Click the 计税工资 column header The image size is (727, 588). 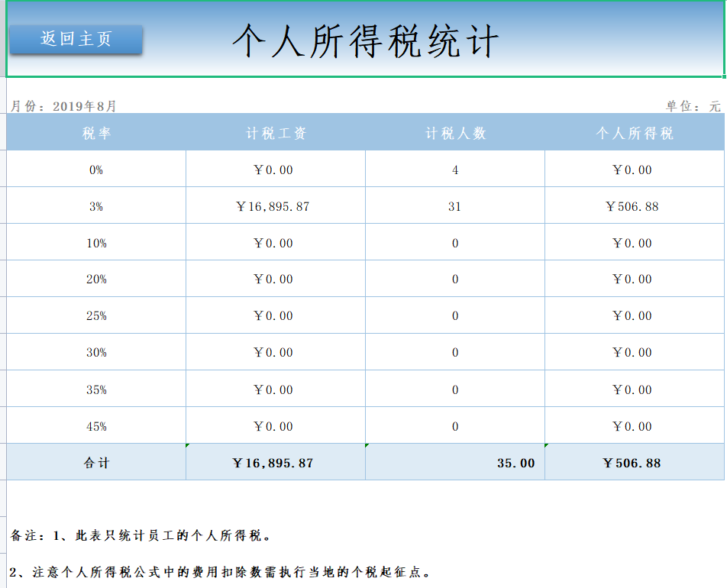pyautogui.click(x=276, y=132)
